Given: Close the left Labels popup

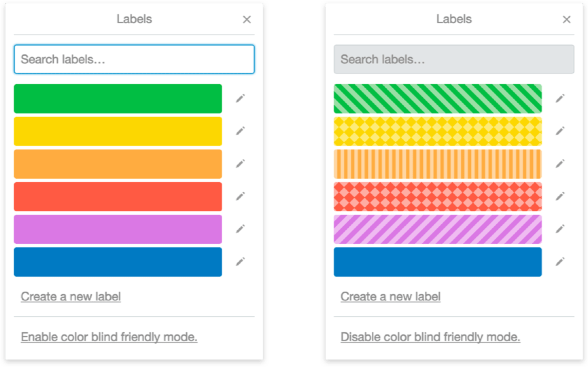Looking at the screenshot, I should click(x=247, y=20).
